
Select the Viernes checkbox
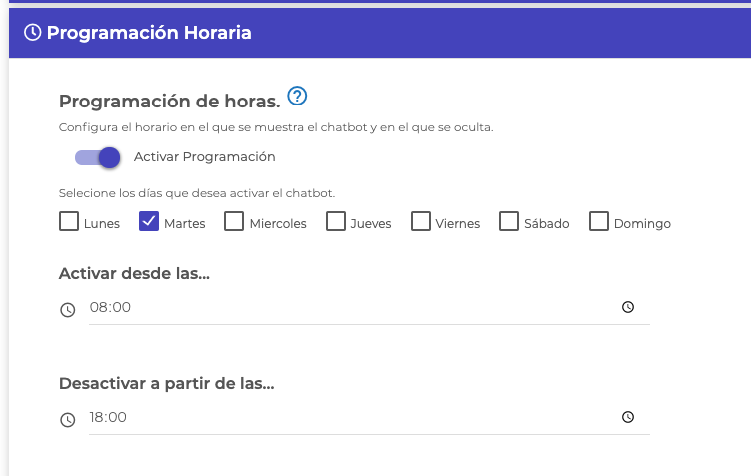click(x=421, y=221)
